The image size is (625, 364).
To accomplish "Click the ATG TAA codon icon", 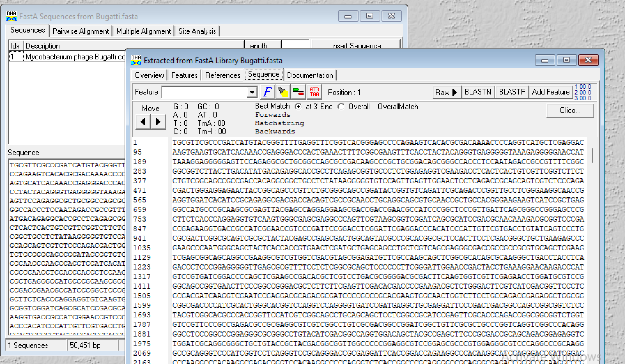I will [x=314, y=92].
